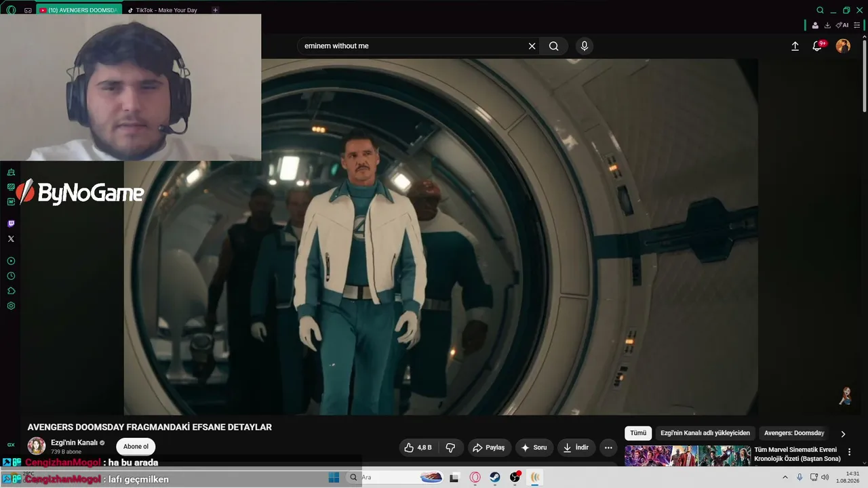Open YouTube notifications bell
This screenshot has width=868, height=488.
pyautogui.click(x=818, y=46)
